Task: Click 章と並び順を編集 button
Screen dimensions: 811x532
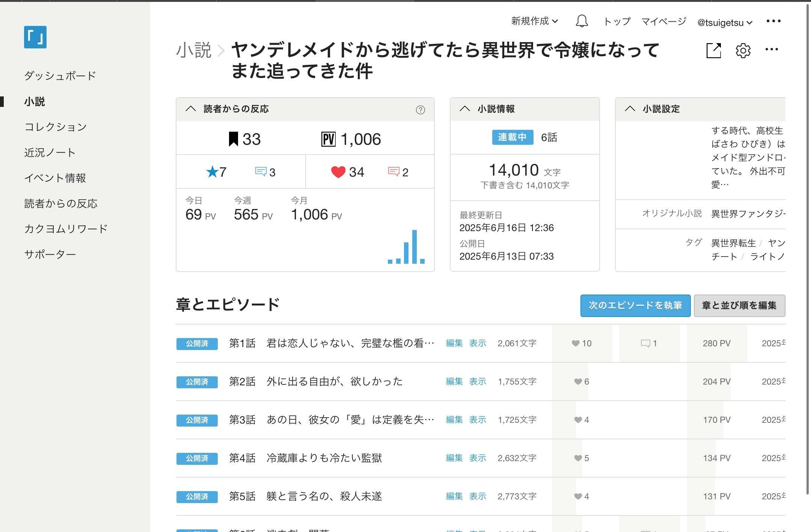Action: click(x=739, y=305)
